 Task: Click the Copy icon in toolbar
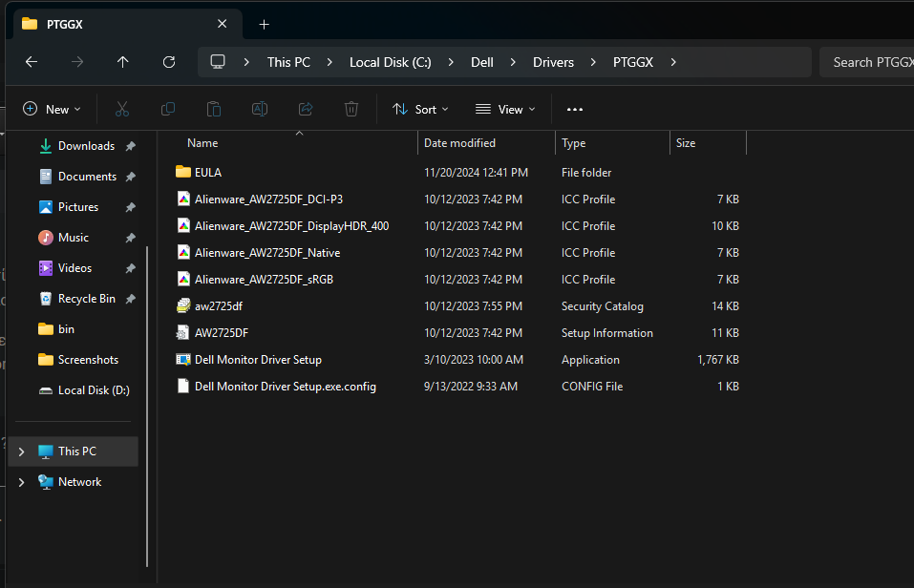coord(168,109)
